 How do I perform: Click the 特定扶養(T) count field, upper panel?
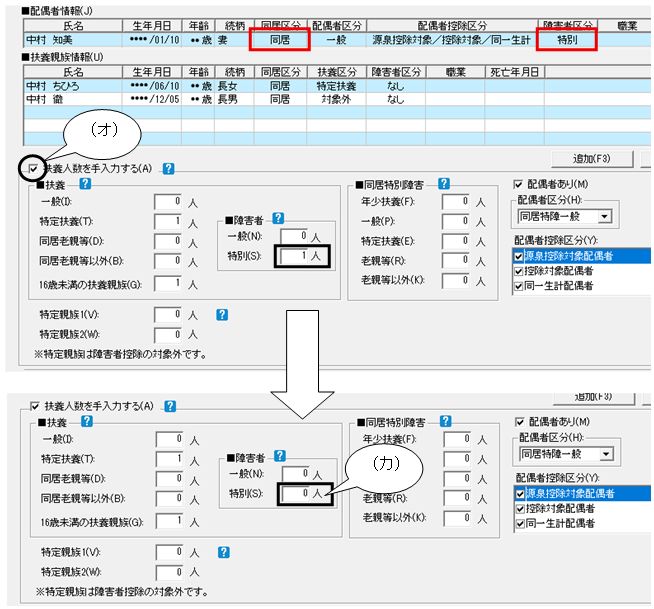pos(168,221)
